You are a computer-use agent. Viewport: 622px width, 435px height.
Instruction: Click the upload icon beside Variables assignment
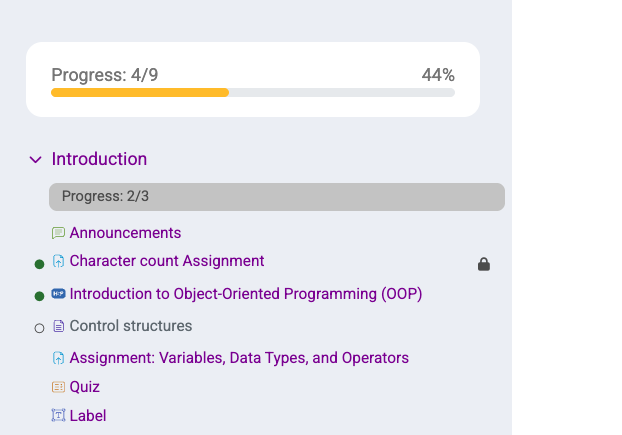pyautogui.click(x=58, y=358)
